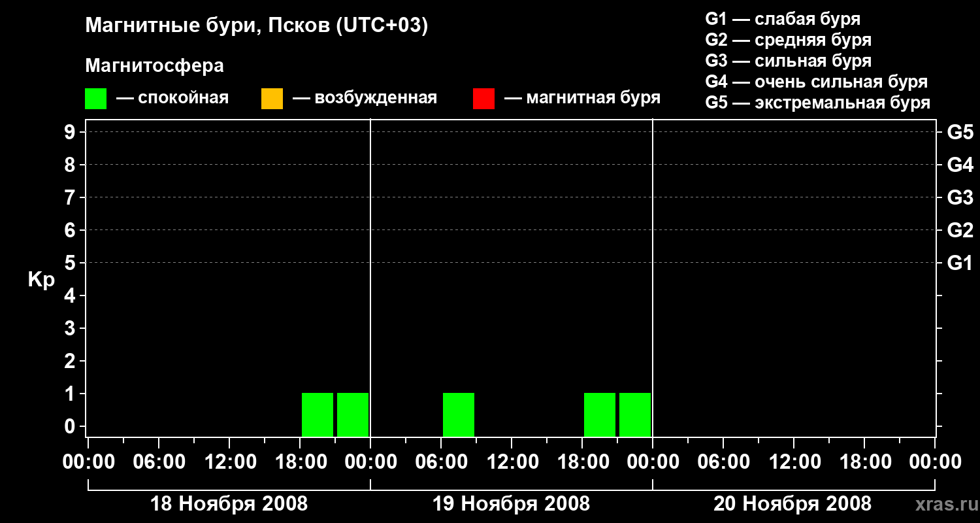
Task: Select the date label "18 Ноября 2008"
Action: pyautogui.click(x=229, y=504)
